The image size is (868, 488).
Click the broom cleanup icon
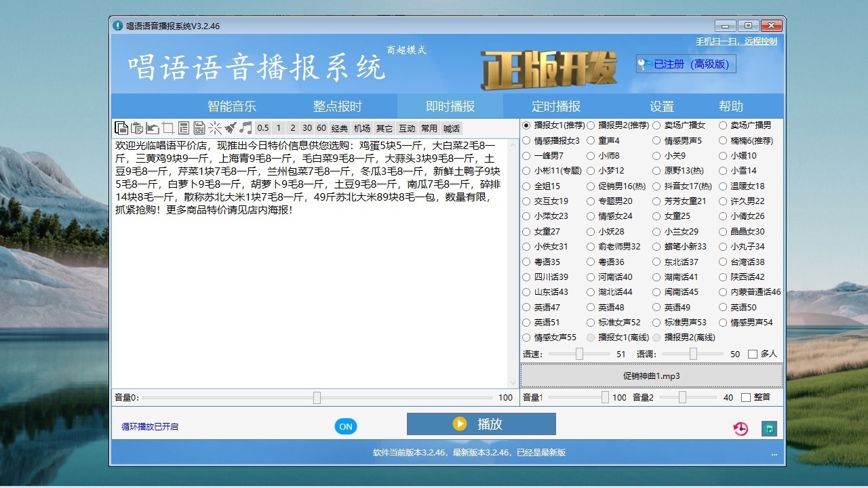tap(230, 127)
